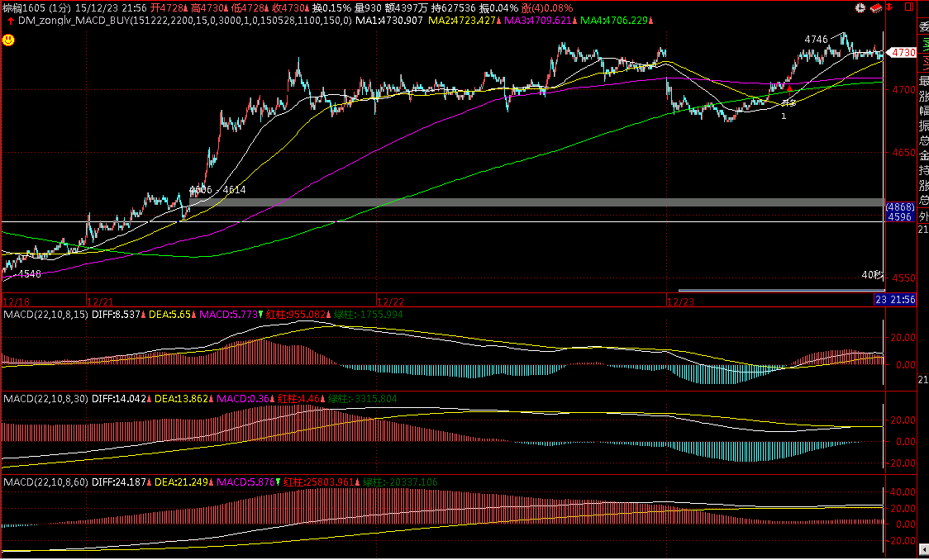Image resolution: width=929 pixels, height=560 pixels.
Task: Click the red double-arrow icon in top-right
Action: [888, 7]
